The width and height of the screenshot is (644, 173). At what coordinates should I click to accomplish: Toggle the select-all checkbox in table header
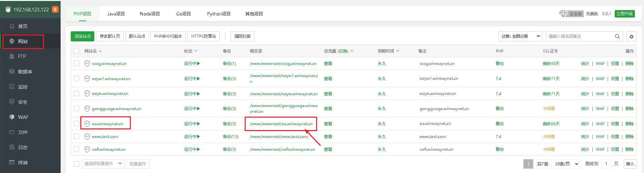(x=76, y=51)
